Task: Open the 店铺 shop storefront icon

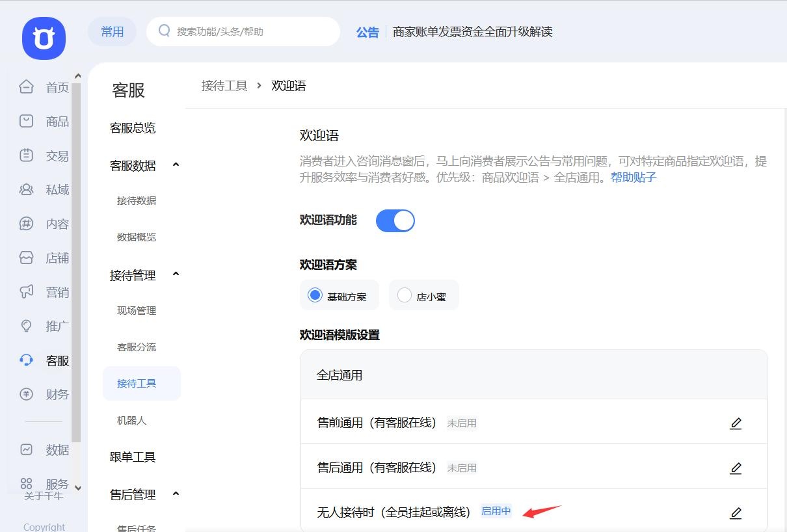Action: (26, 258)
